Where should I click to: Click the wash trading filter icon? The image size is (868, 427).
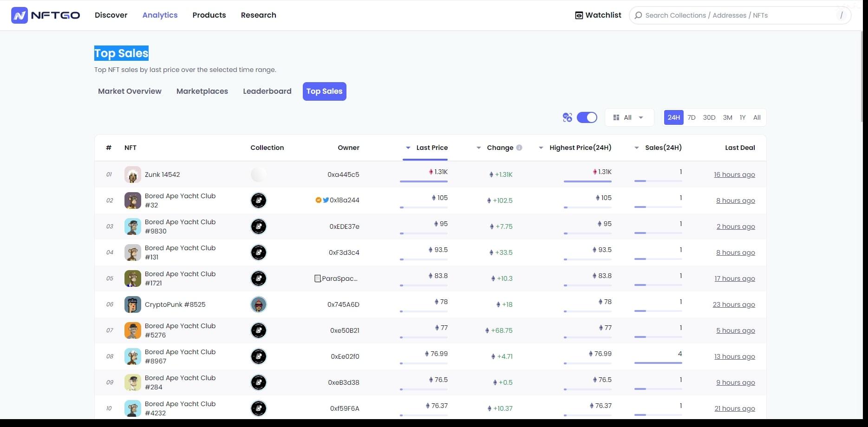(x=567, y=117)
